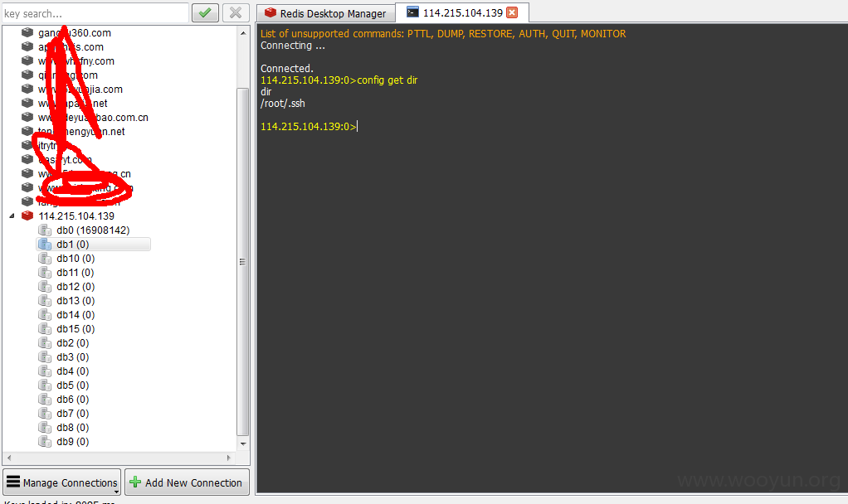Click the green checkmark search button
The width and height of the screenshot is (848, 504).
coord(205,12)
